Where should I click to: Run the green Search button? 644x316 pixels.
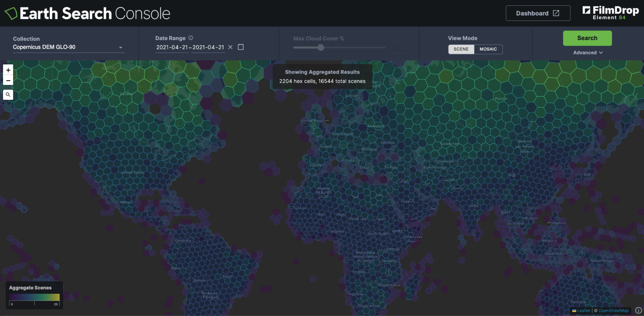coord(587,38)
